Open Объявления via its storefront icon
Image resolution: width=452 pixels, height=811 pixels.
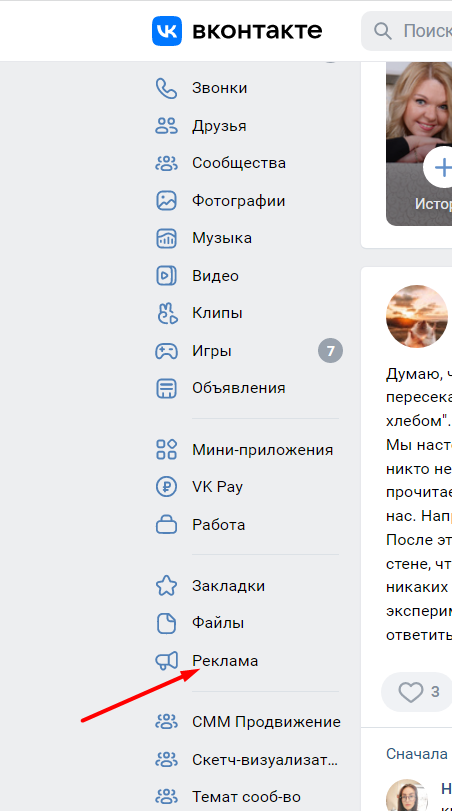(167, 388)
